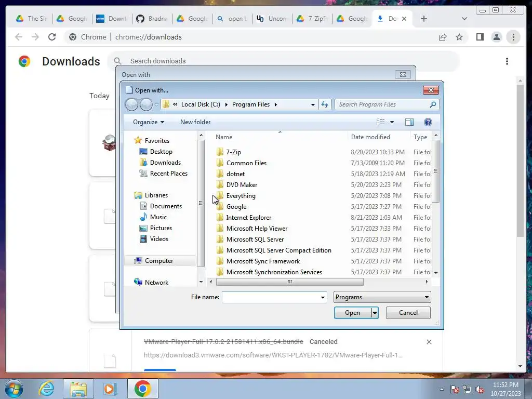The image size is (532, 399).
Task: Open the Videos library
Action: tap(159, 239)
